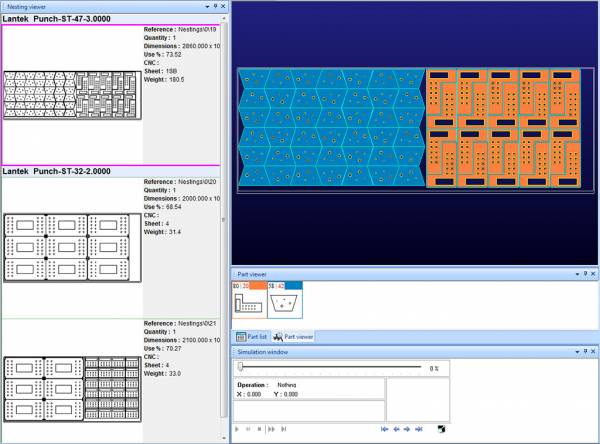
Task: Pin the Nesting viewer panel
Action: click(214, 6)
